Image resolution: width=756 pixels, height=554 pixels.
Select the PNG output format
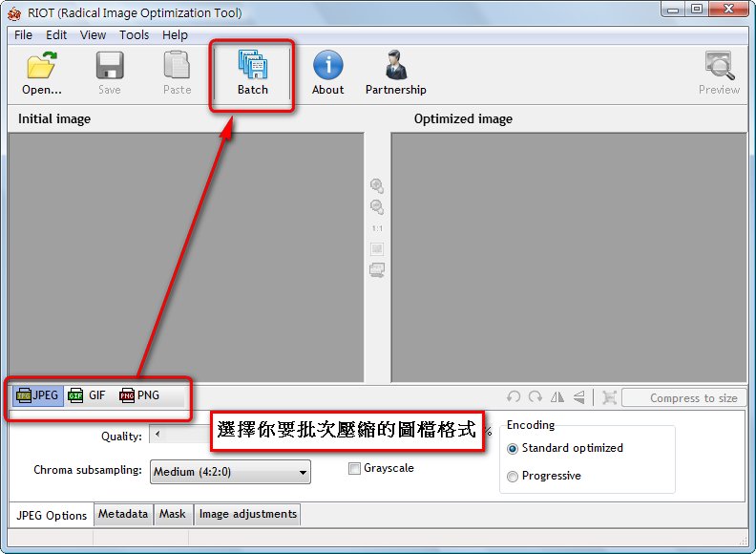click(x=139, y=395)
